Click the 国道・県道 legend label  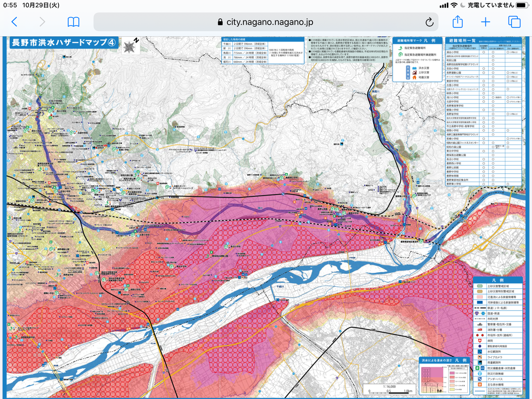pos(493,313)
